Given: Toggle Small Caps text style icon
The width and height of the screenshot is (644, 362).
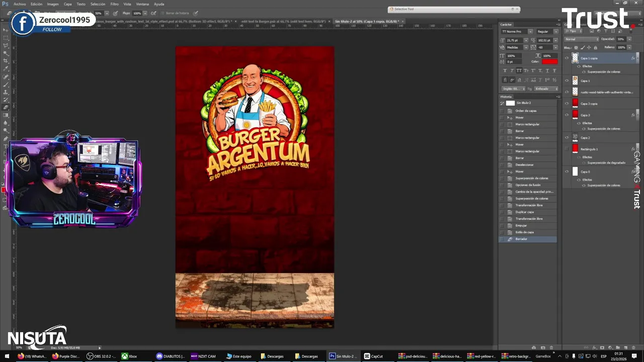Looking at the screenshot, I should pos(526,70).
